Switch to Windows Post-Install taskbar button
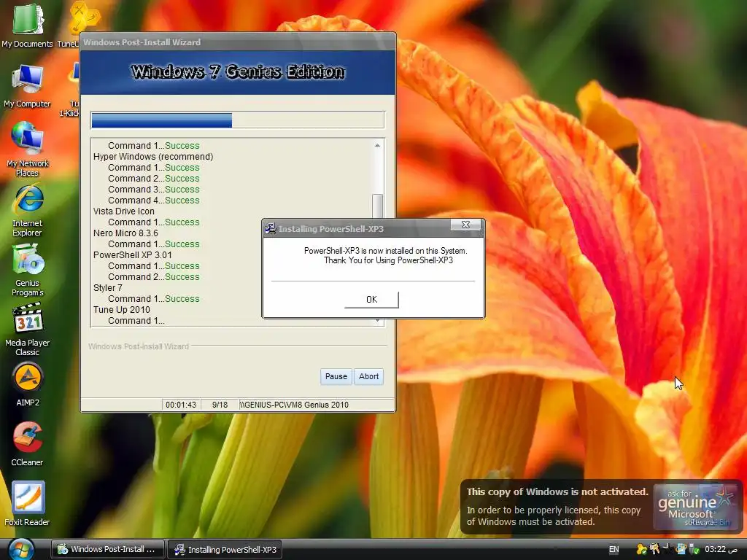747x560 pixels. point(108,550)
